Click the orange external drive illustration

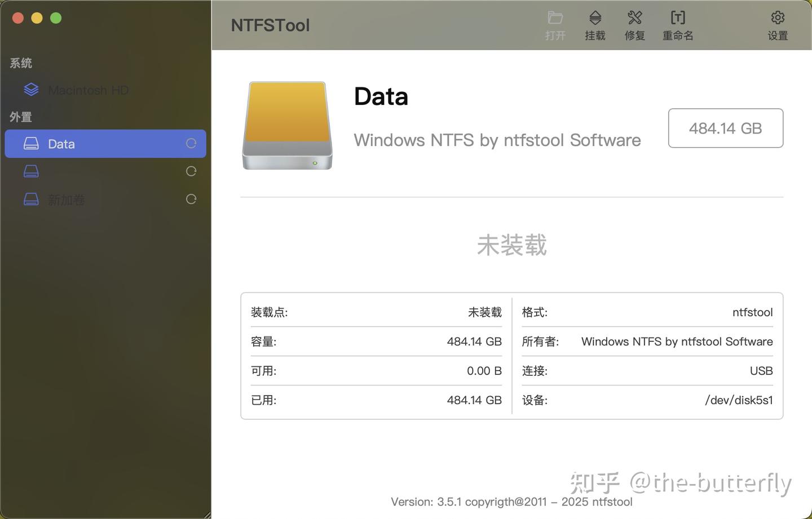click(287, 125)
